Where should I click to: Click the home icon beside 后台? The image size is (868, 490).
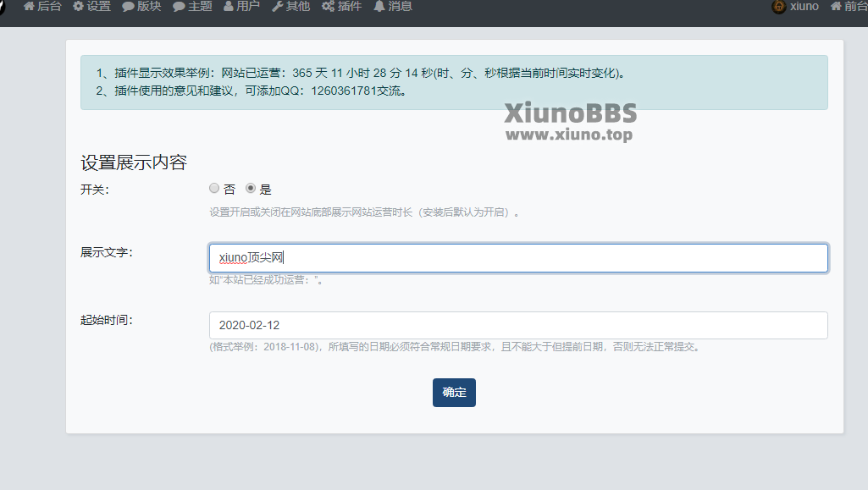pyautogui.click(x=29, y=6)
